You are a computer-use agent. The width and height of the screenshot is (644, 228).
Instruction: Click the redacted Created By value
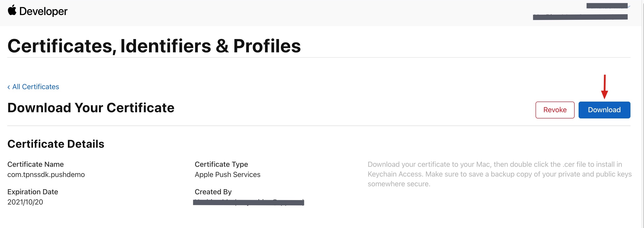pyautogui.click(x=249, y=202)
